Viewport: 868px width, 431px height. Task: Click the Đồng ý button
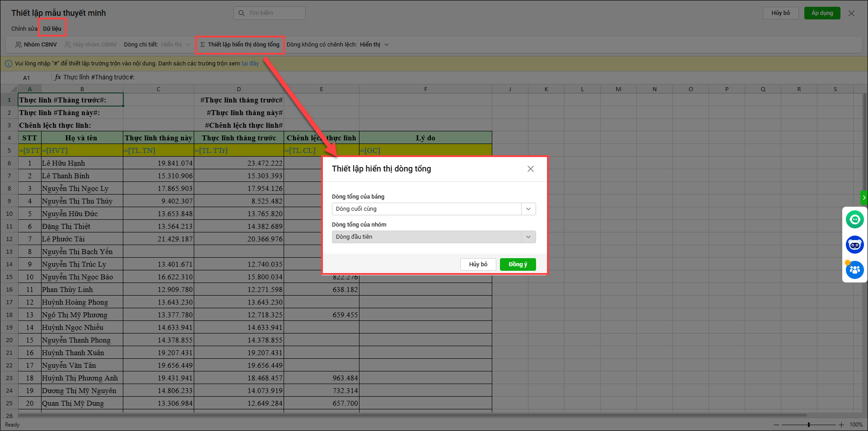point(518,264)
